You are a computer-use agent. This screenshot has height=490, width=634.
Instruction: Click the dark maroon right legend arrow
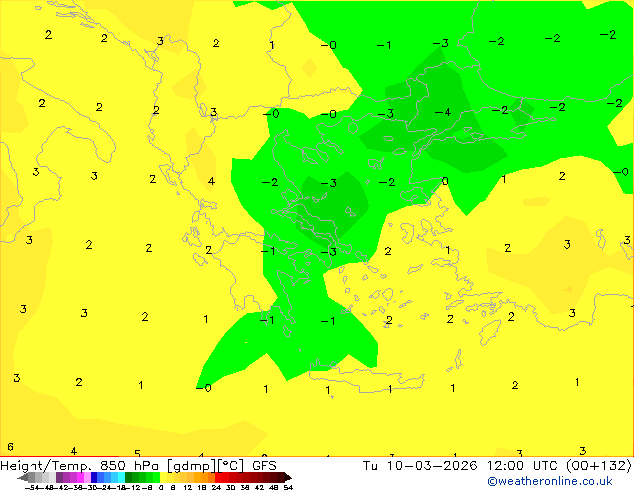tap(287, 477)
